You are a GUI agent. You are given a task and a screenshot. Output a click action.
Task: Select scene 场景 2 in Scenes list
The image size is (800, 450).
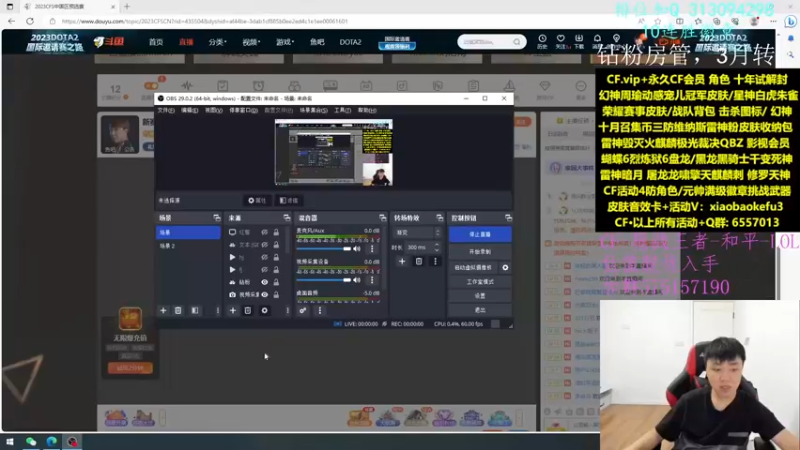pos(188,246)
